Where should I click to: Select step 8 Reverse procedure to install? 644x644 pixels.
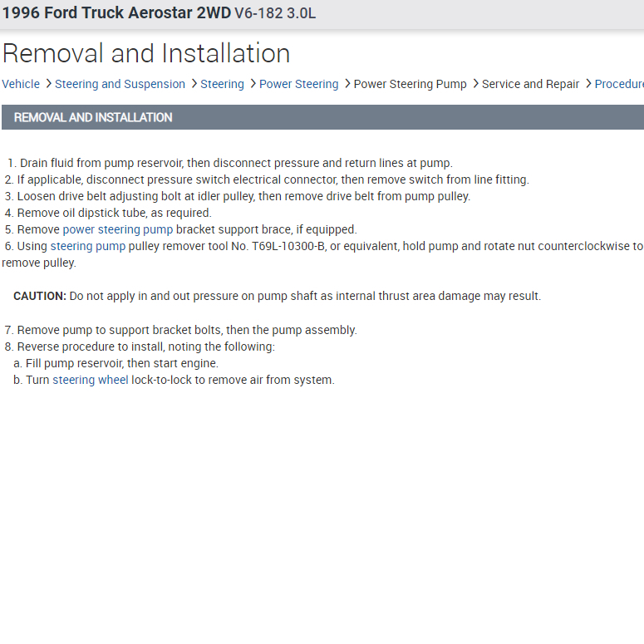tap(140, 347)
